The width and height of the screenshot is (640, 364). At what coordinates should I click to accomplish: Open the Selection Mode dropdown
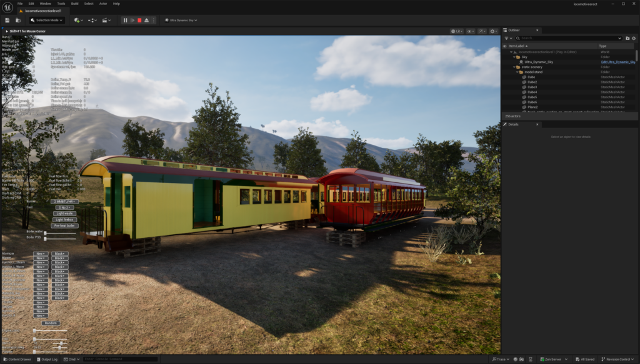click(x=45, y=20)
